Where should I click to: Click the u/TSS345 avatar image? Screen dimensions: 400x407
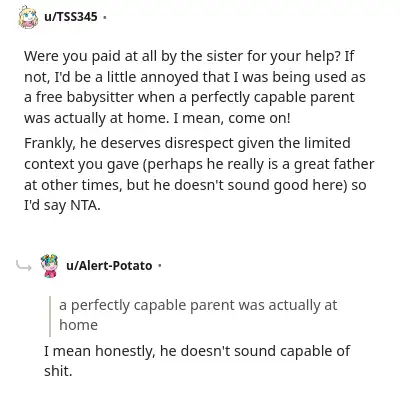click(28, 17)
